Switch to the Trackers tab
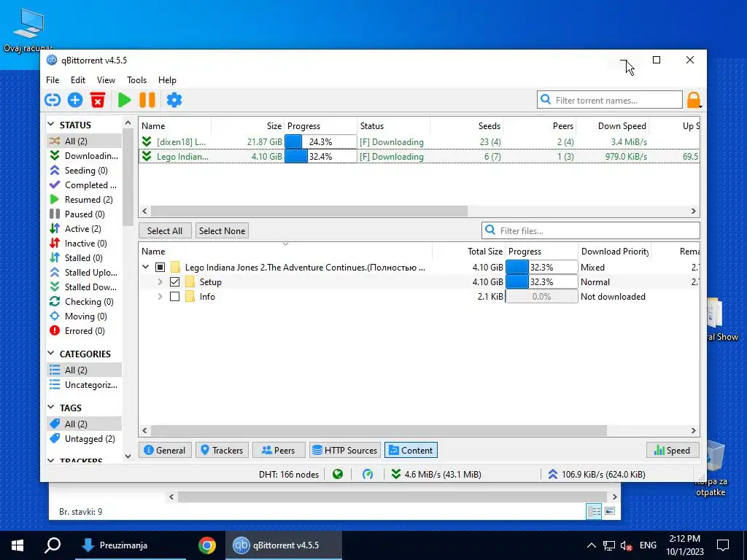Viewport: 747px width, 560px height. (x=222, y=450)
